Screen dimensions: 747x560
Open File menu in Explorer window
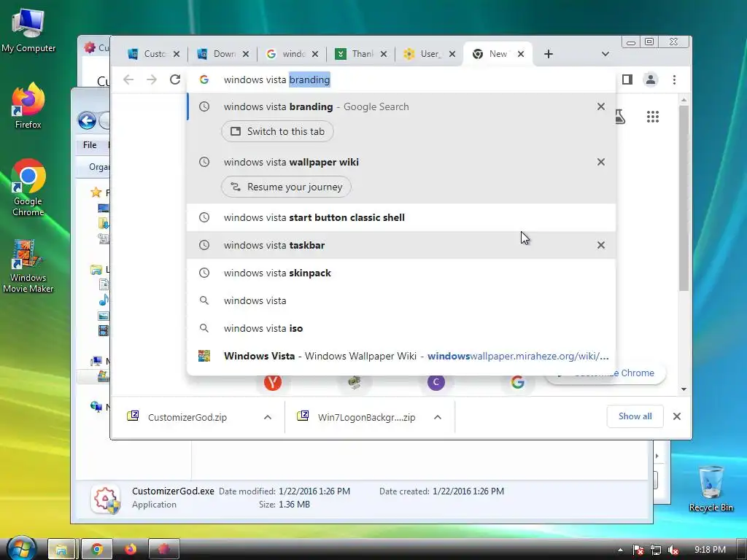[x=90, y=145]
